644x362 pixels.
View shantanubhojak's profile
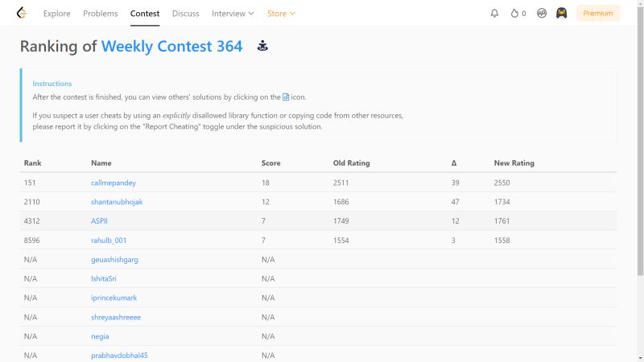pyautogui.click(x=117, y=202)
